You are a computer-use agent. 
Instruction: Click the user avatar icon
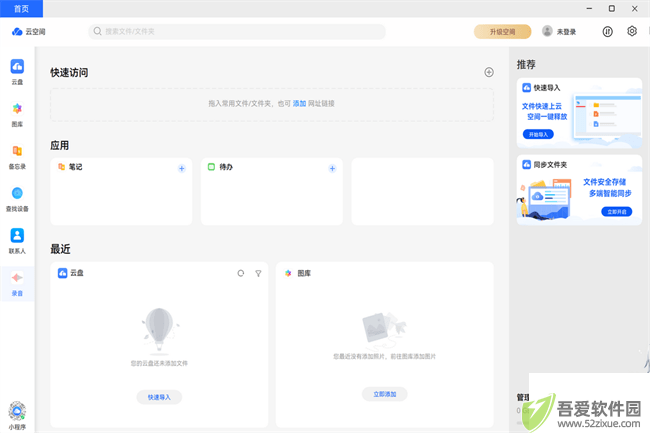tap(547, 31)
